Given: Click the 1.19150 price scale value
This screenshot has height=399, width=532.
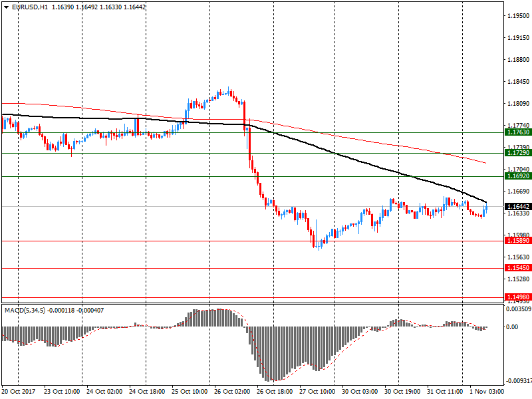Looking at the screenshot, I should [x=518, y=38].
